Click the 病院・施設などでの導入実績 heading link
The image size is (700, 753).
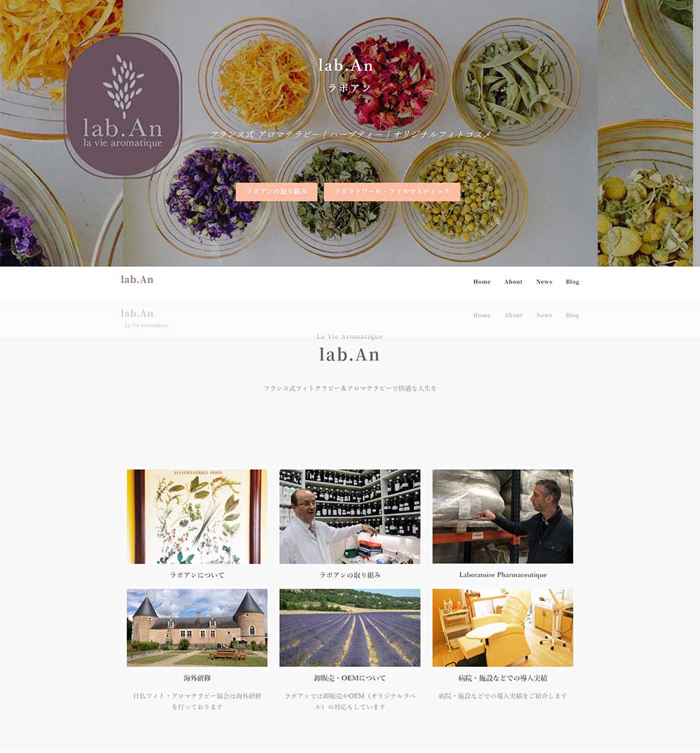tap(503, 678)
